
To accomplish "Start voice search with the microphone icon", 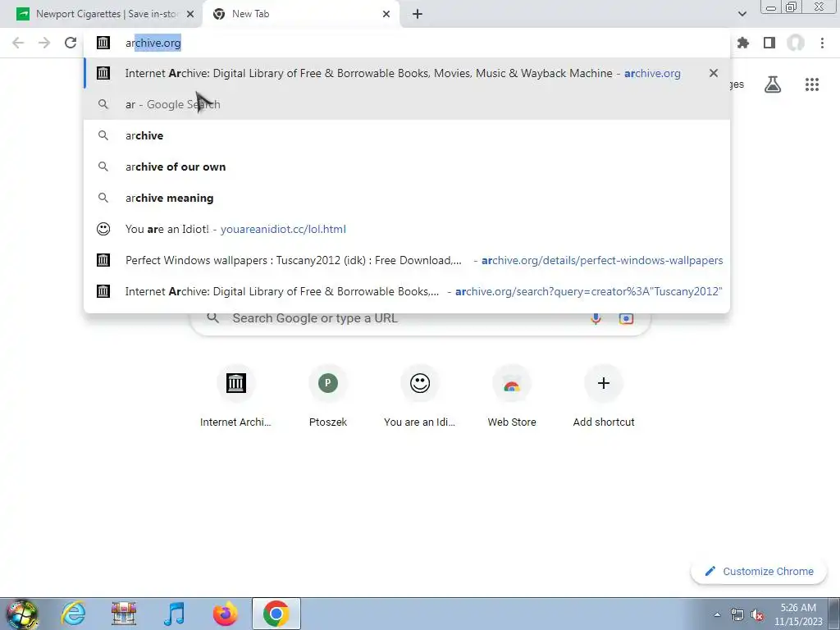I will click(596, 318).
